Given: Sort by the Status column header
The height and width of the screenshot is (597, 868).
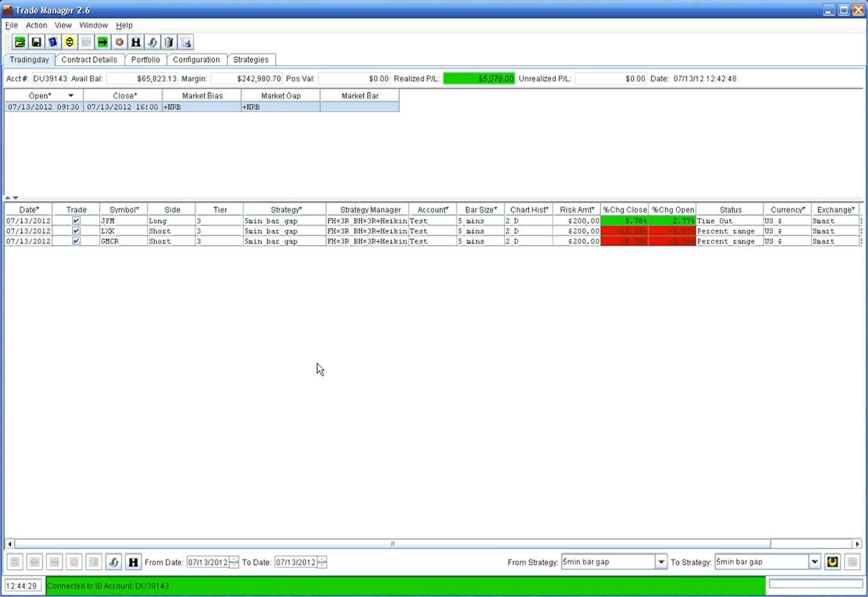Looking at the screenshot, I should [730, 210].
